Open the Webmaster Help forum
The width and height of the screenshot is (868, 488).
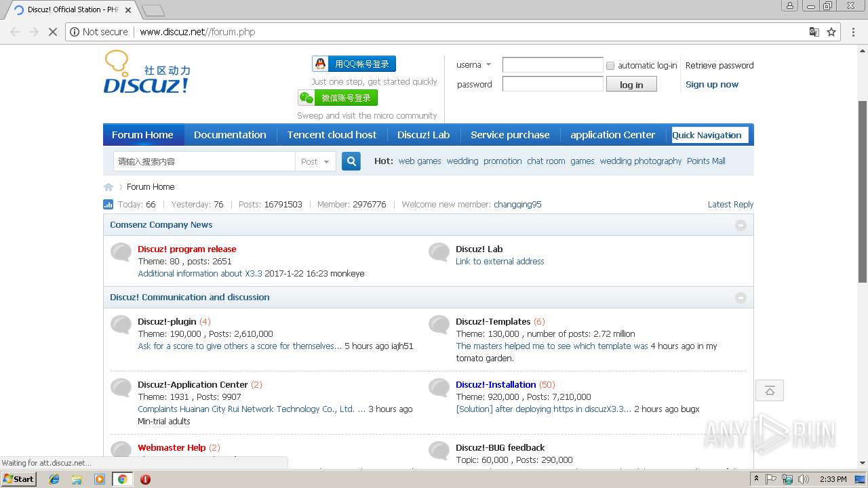click(172, 448)
